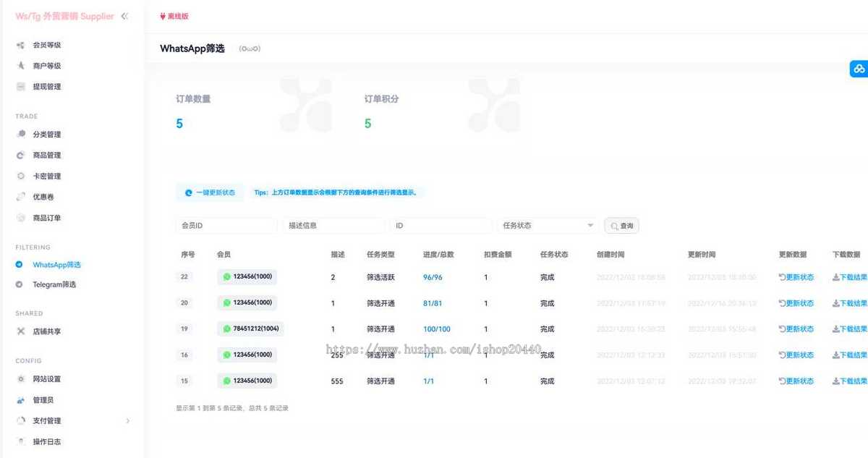This screenshot has width=868, height=458.
Task: Click the WhatsApp筛选 sidebar icon
Action: pos(20,265)
